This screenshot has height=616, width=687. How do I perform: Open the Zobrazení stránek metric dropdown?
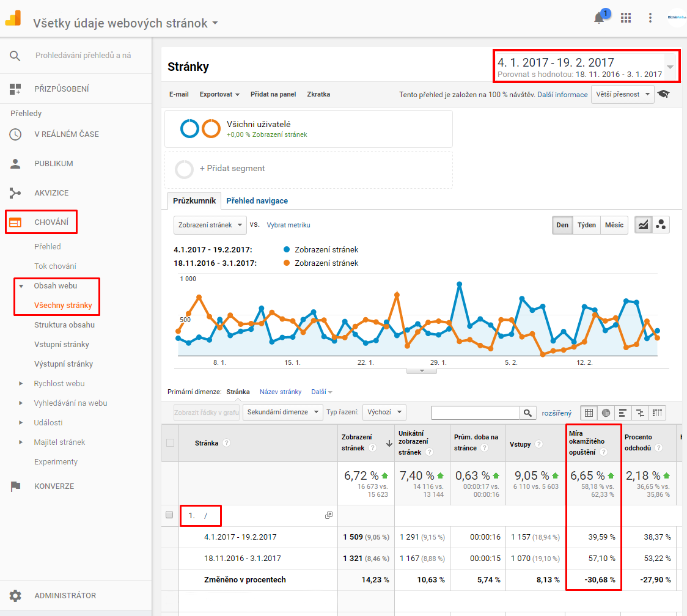210,226
